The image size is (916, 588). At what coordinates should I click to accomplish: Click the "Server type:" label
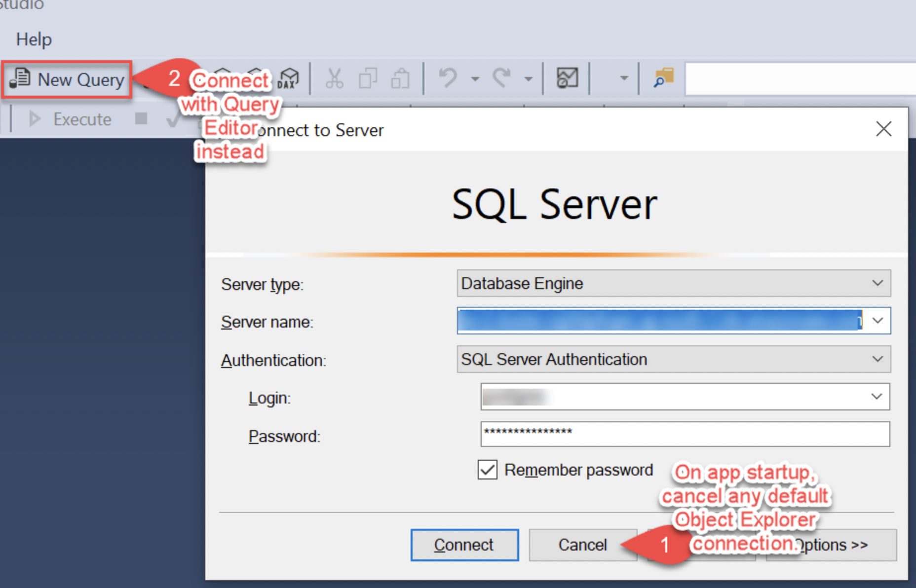[262, 285]
